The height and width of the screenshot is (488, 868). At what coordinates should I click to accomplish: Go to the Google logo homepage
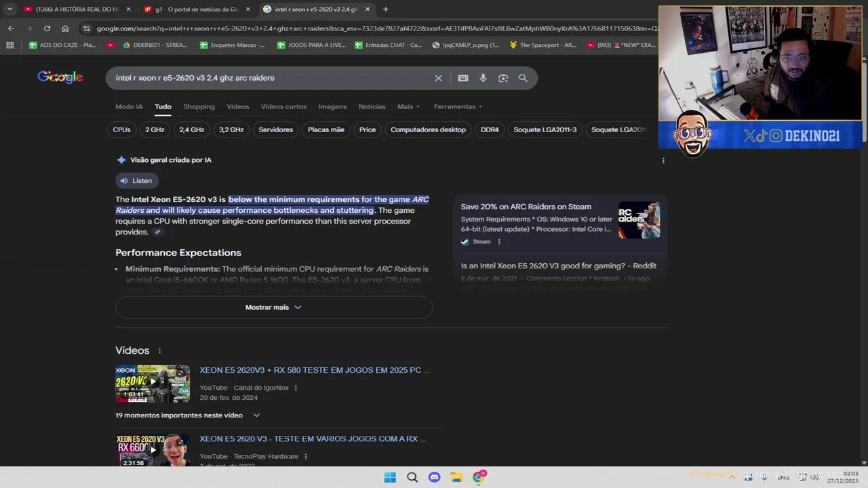60,77
